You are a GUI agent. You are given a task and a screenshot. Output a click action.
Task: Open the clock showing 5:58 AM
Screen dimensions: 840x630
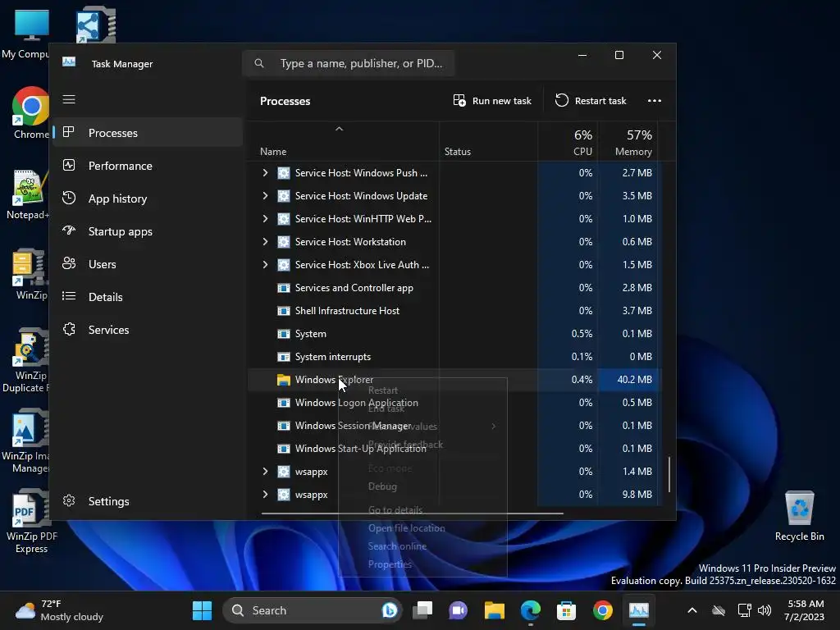pyautogui.click(x=804, y=610)
